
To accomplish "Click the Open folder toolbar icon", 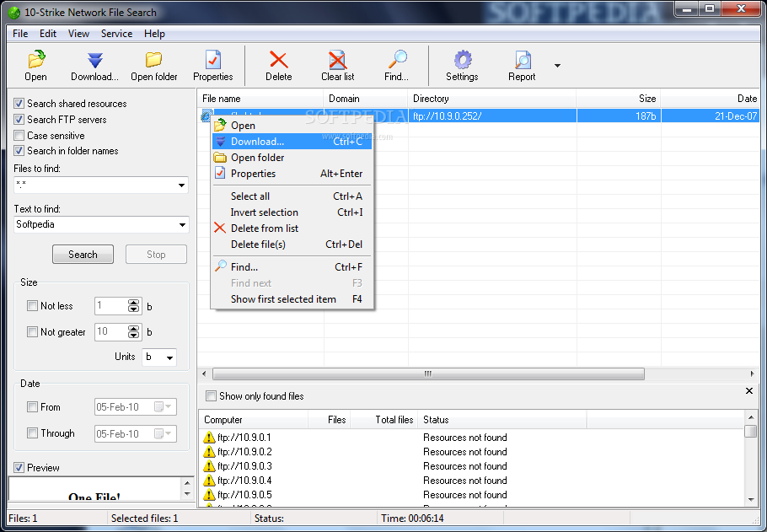I will tap(153, 60).
